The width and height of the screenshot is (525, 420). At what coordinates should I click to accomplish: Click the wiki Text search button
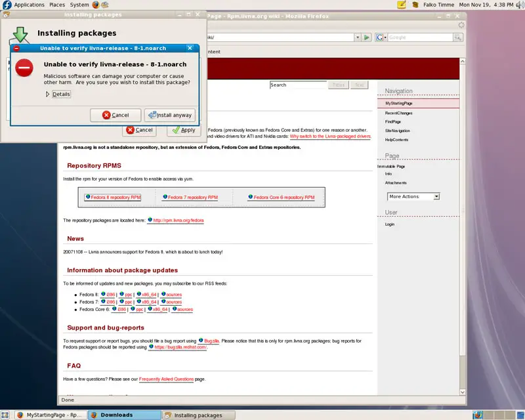pos(359,85)
